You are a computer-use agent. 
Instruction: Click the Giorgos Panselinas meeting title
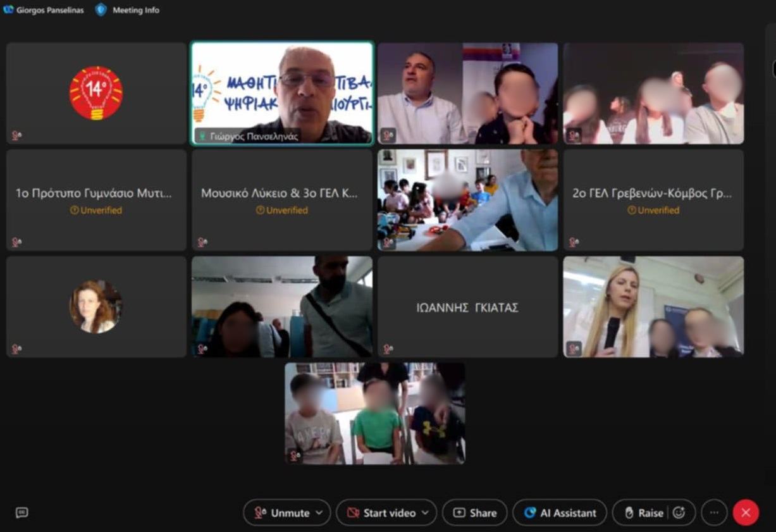[49, 10]
